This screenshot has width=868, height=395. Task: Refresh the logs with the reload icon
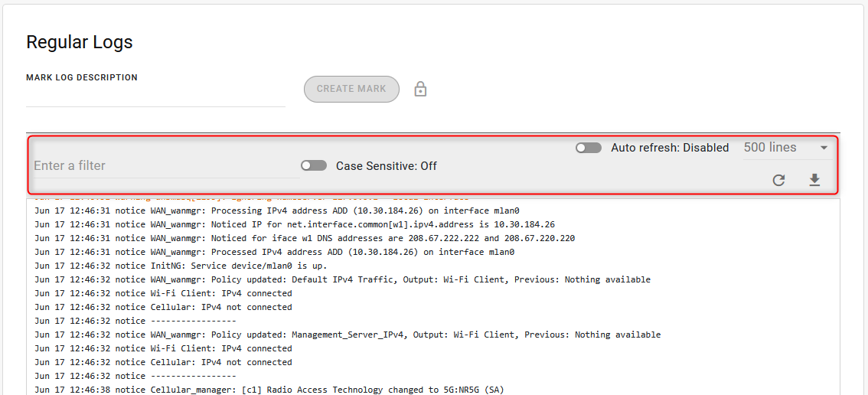pos(778,180)
